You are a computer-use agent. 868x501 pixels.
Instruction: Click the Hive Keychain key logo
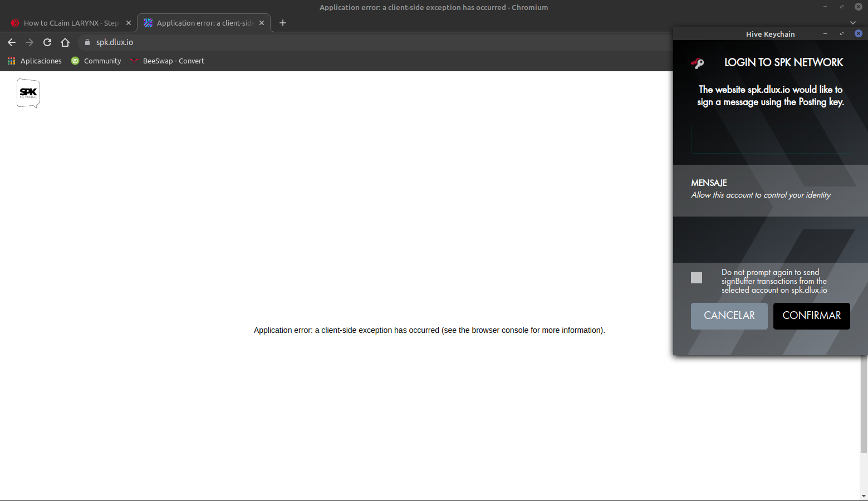[x=698, y=63]
